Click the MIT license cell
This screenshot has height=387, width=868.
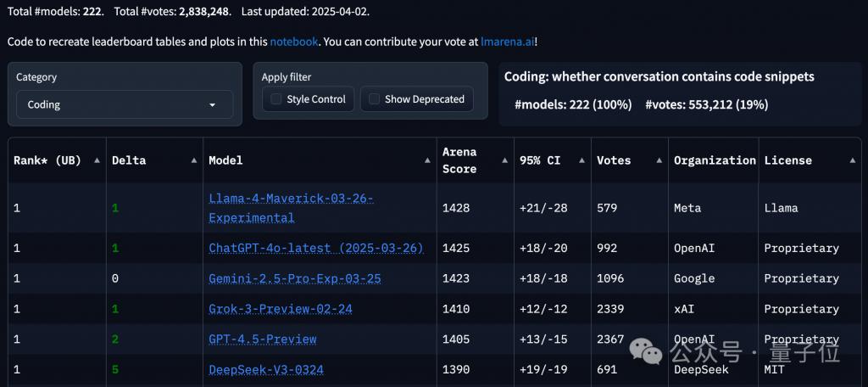pyautogui.click(x=775, y=369)
